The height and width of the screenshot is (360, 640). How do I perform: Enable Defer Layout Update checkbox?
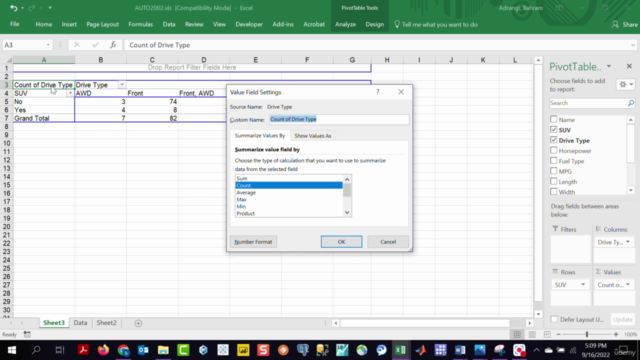pyautogui.click(x=554, y=319)
